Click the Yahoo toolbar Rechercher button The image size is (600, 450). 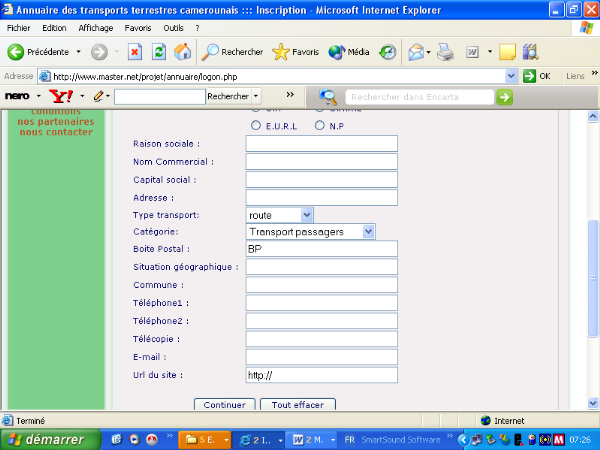click(228, 96)
